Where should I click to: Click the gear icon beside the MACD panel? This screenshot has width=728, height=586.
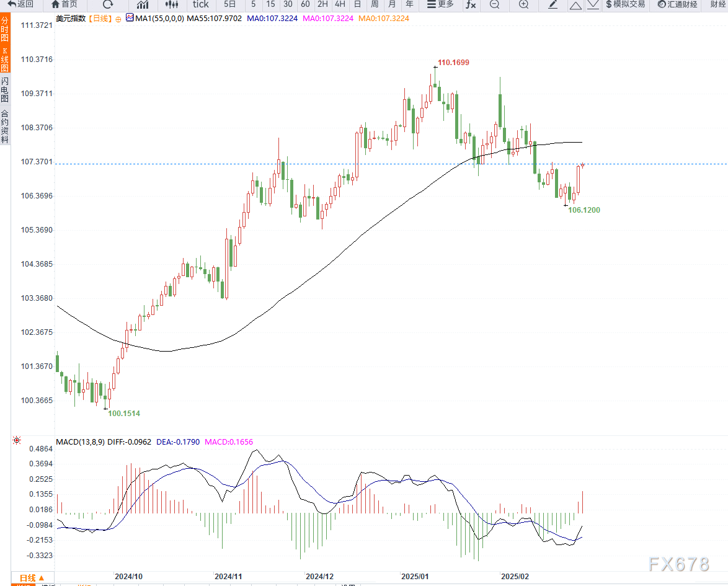click(17, 440)
